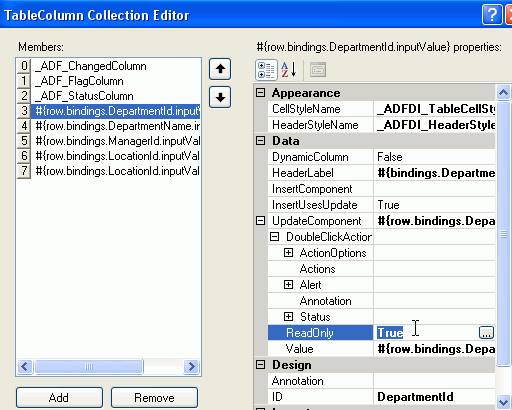The image size is (512, 410).
Task: Click the Property Pages toolbar icon
Action: pos(318,70)
